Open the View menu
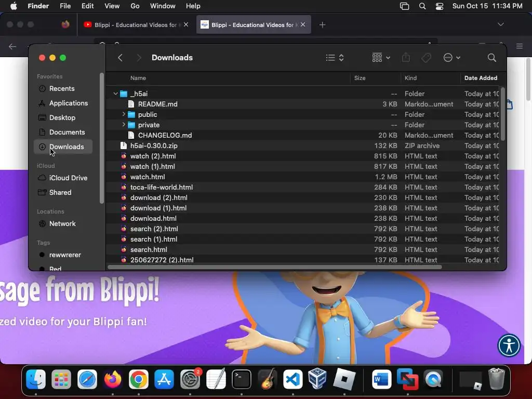This screenshot has height=399, width=532. pyautogui.click(x=112, y=6)
